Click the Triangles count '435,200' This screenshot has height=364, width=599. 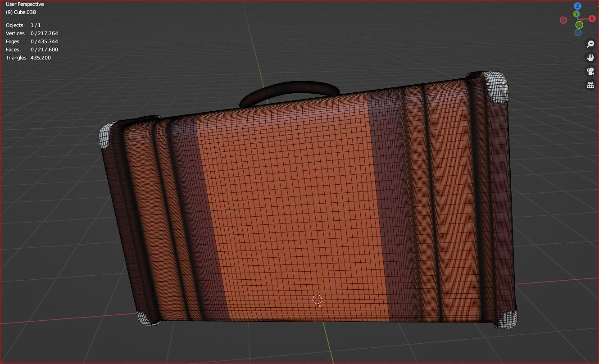(x=41, y=58)
